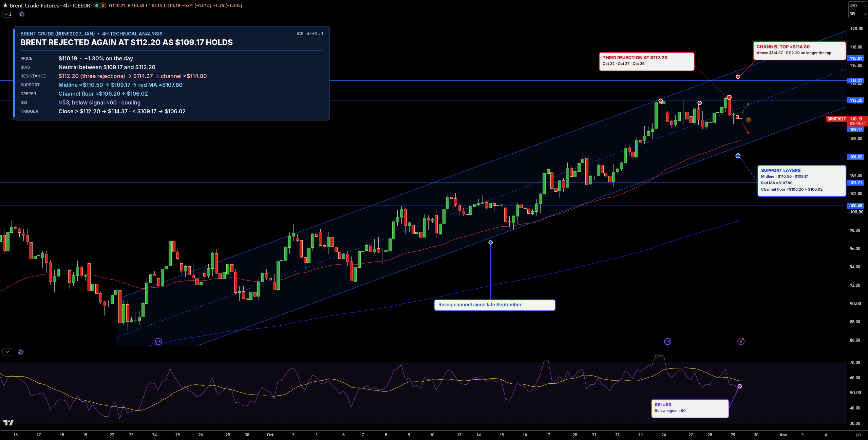
Task: Select the CHANNEL TOP ≈$114.80 note
Action: point(799,51)
